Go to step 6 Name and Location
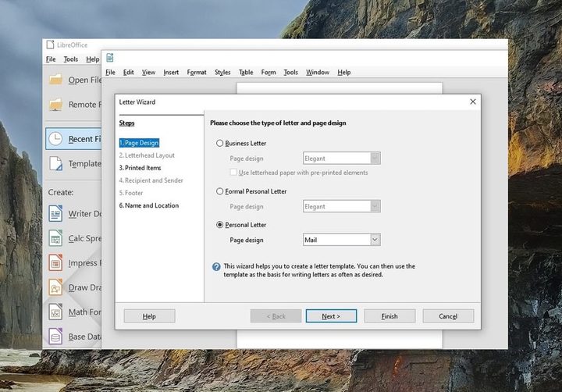Image resolution: width=562 pixels, height=392 pixels. [149, 205]
